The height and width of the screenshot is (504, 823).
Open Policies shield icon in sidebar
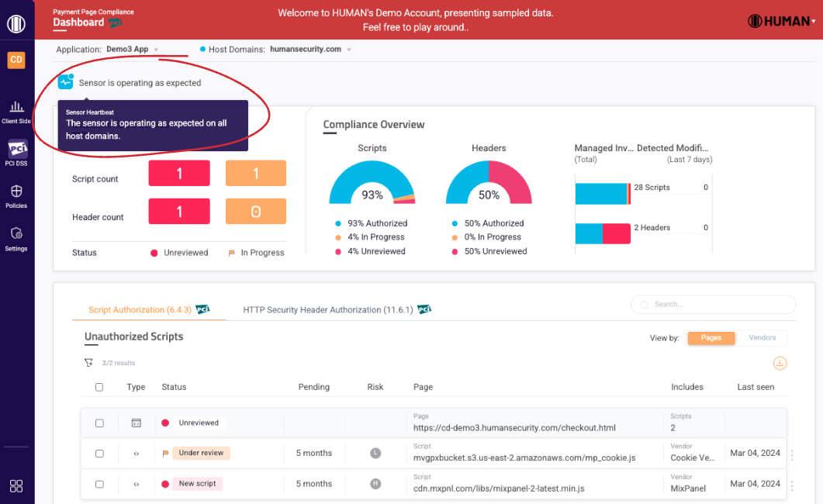click(16, 191)
